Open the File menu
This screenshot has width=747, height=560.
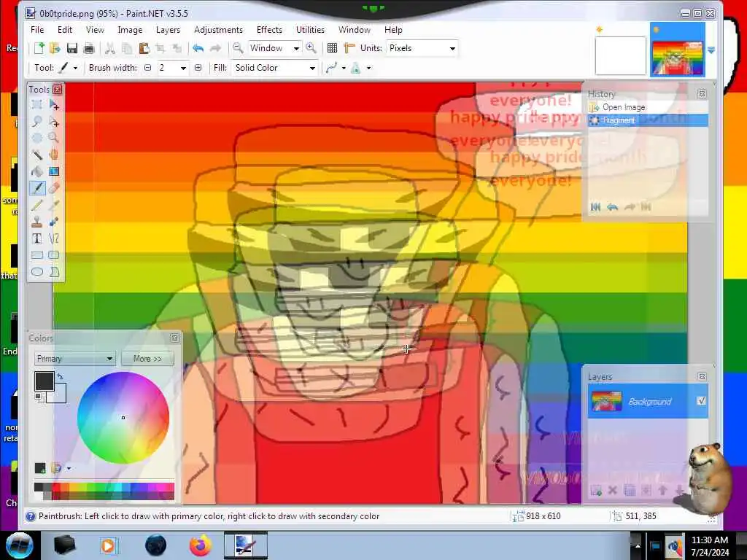tap(37, 29)
